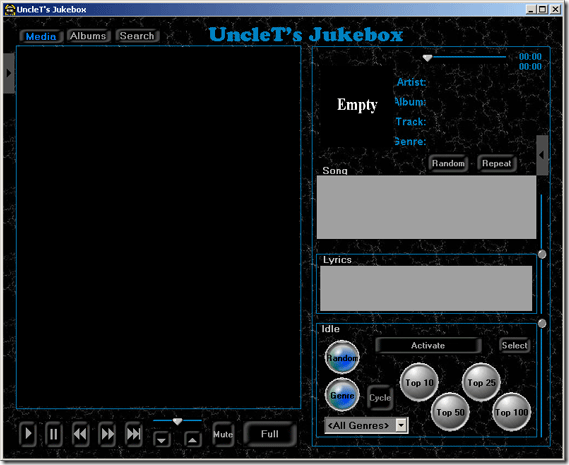Select the Top 10 round button
This screenshot has height=465, width=569.
419,383
